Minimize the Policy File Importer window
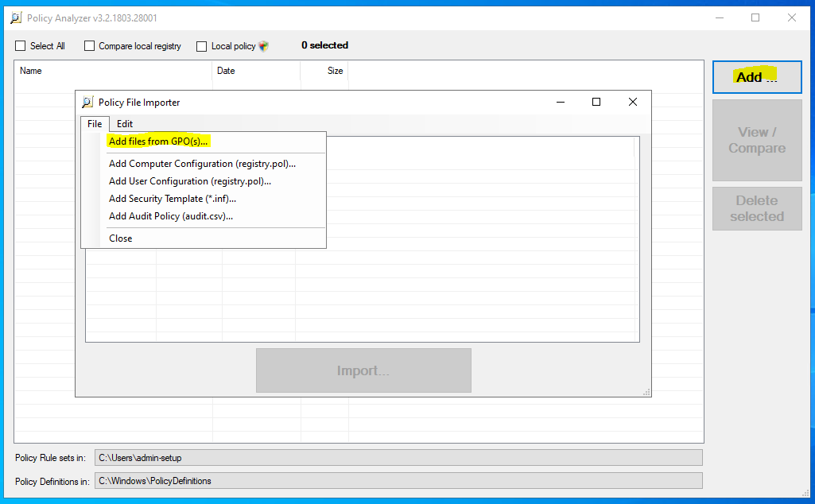Screen dimensions: 815x504 [561, 102]
